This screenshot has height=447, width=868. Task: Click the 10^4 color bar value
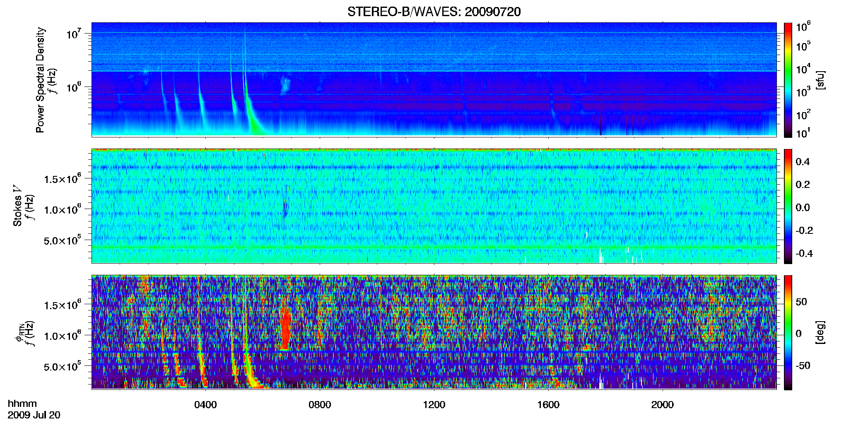(x=803, y=69)
